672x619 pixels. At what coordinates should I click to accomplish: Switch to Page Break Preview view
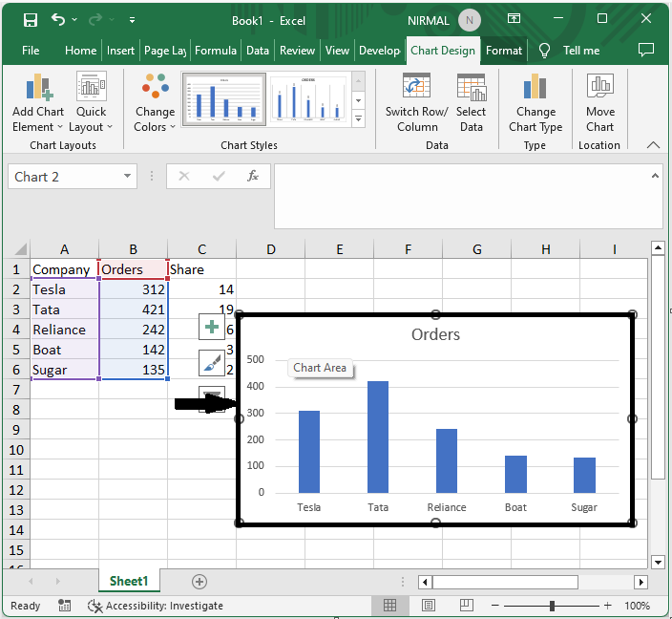[x=469, y=606]
